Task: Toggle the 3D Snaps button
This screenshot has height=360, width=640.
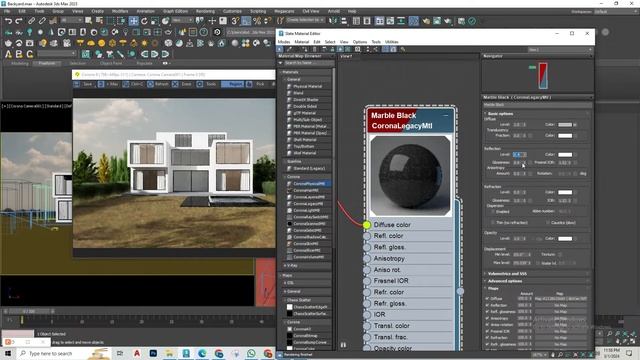Action: (x=235, y=20)
